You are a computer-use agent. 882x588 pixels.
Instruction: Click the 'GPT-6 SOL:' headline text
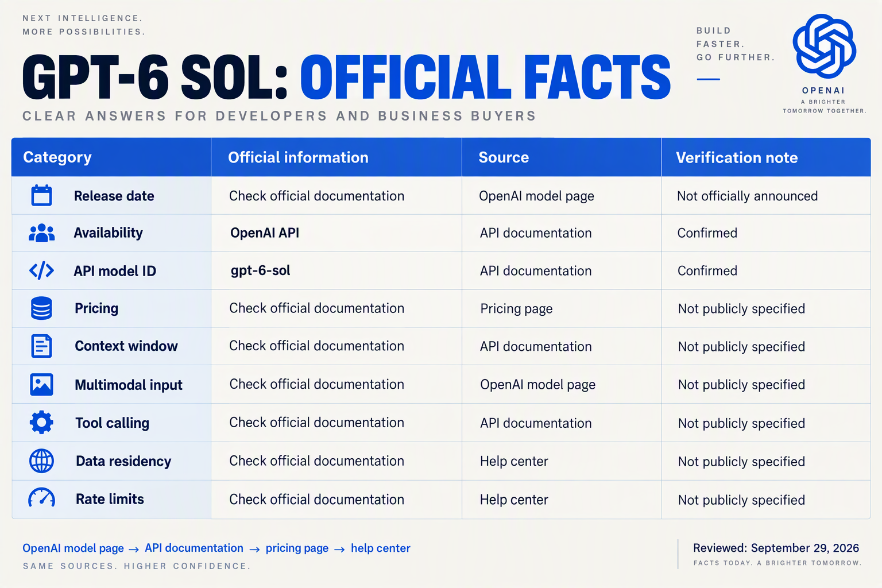[x=155, y=77]
